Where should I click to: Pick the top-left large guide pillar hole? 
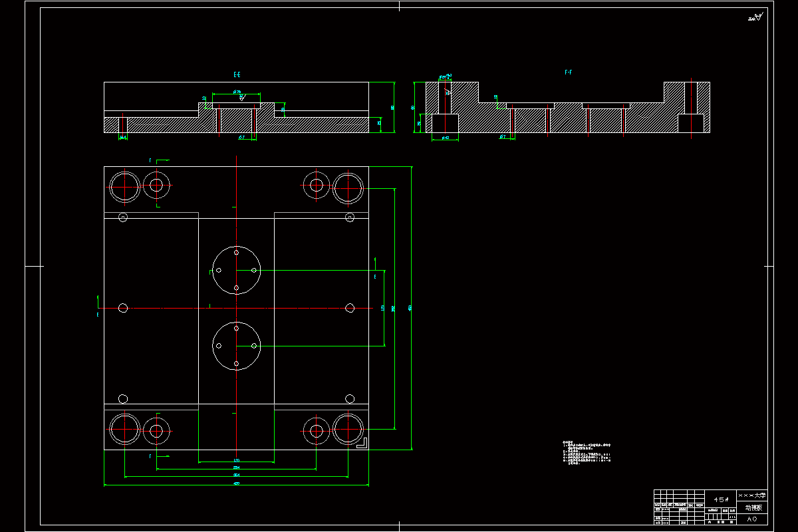(124, 186)
